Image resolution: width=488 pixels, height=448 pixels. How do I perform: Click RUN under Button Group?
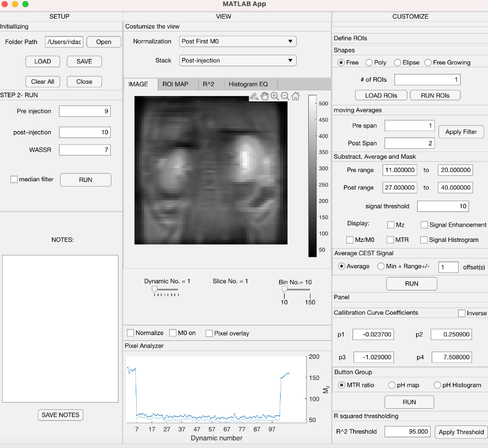[x=409, y=402]
